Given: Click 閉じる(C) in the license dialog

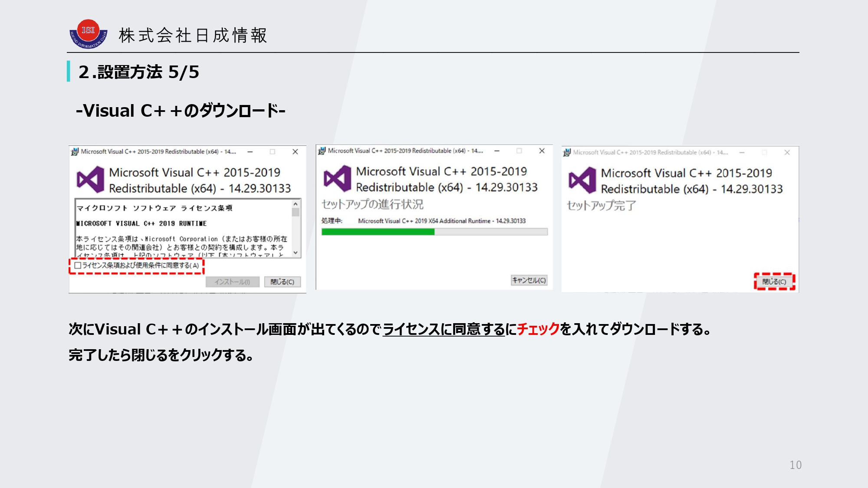Looking at the screenshot, I should [x=283, y=282].
